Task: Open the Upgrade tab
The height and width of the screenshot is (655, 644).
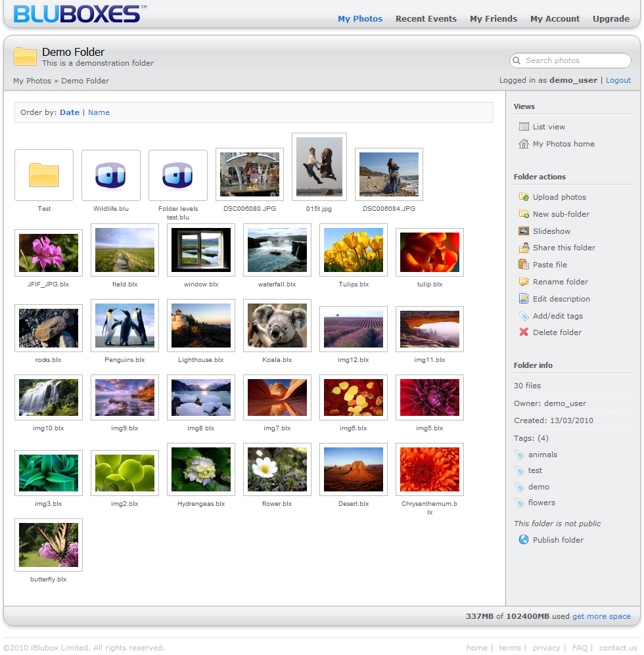Action: pyautogui.click(x=611, y=19)
